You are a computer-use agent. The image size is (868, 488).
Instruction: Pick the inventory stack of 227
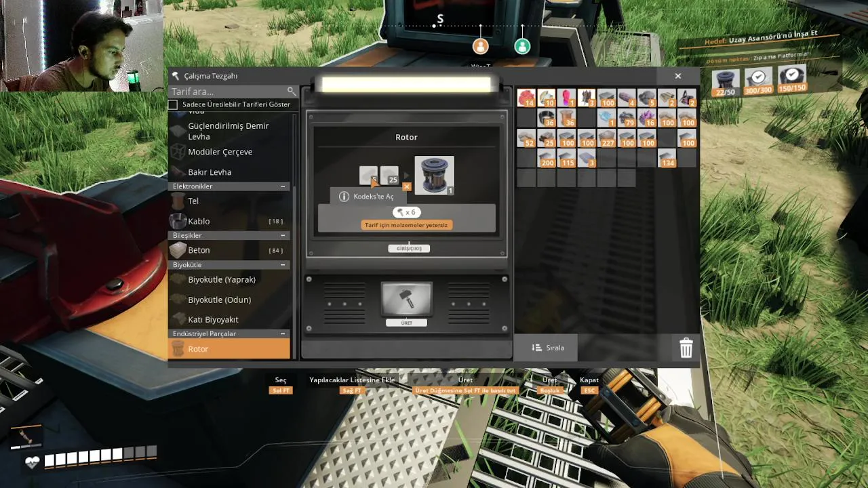coord(607,138)
